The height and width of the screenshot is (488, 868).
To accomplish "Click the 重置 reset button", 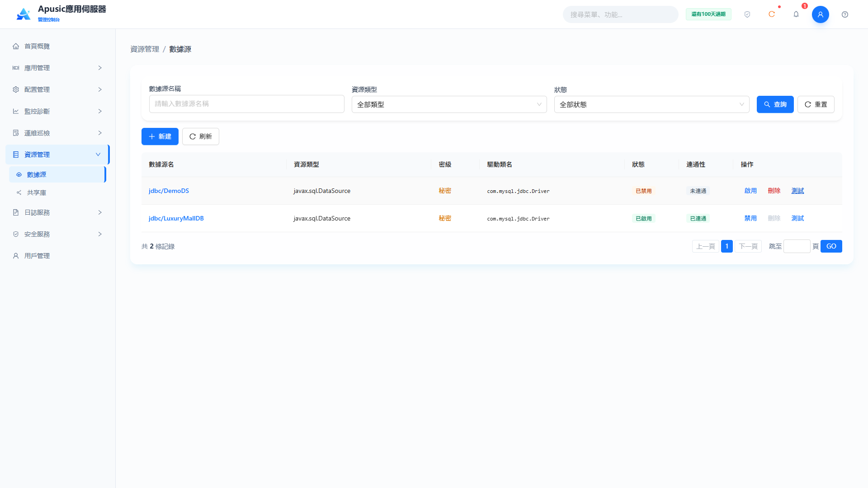I will (816, 104).
